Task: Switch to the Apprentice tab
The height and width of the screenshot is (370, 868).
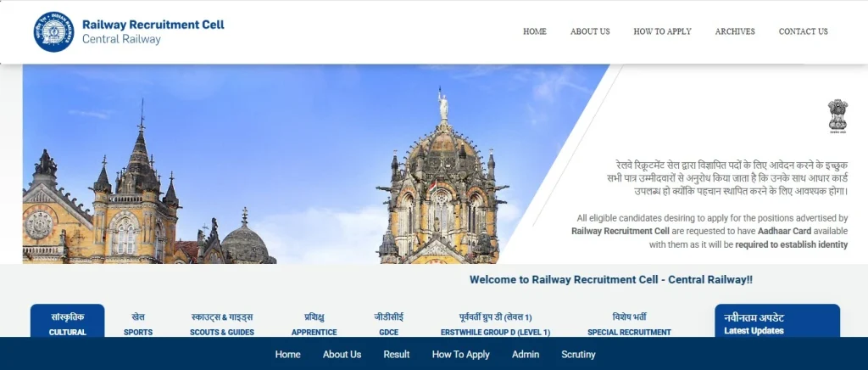Action: pyautogui.click(x=314, y=323)
